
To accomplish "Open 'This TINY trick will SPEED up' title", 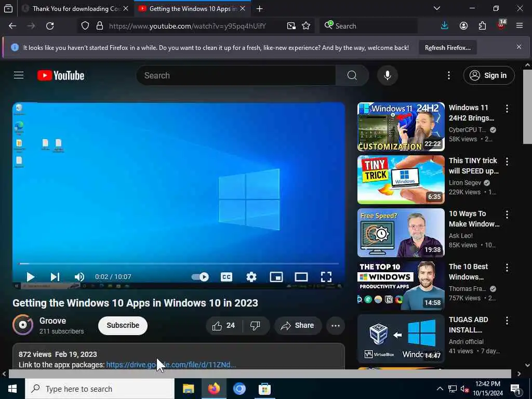I will click(x=474, y=166).
